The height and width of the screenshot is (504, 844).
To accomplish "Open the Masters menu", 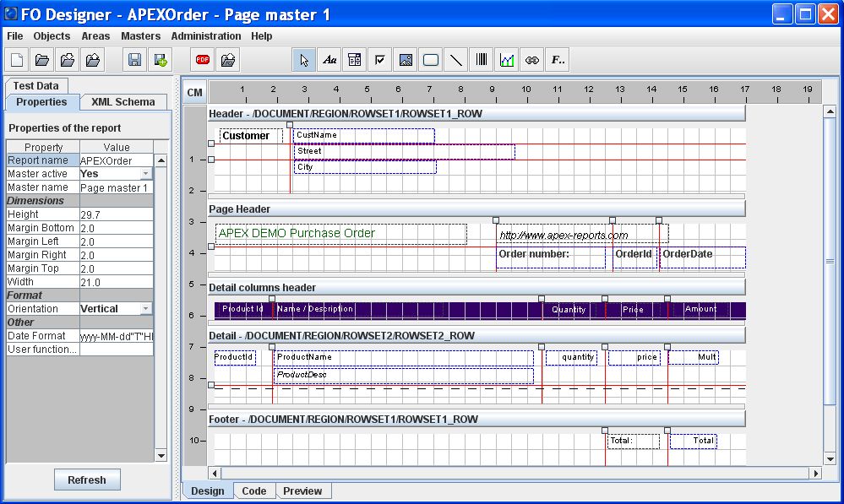I will tap(140, 36).
